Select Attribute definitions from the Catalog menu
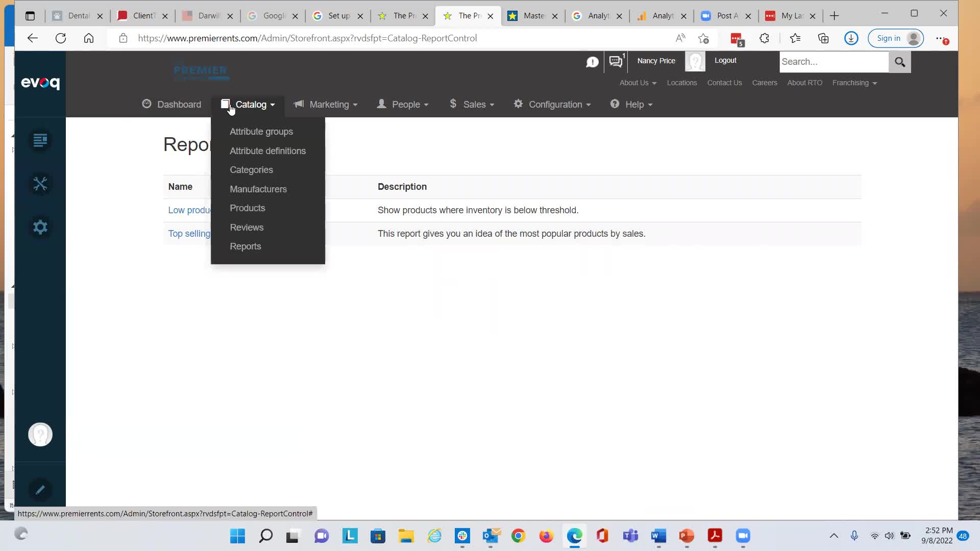The image size is (980, 551). tap(267, 151)
